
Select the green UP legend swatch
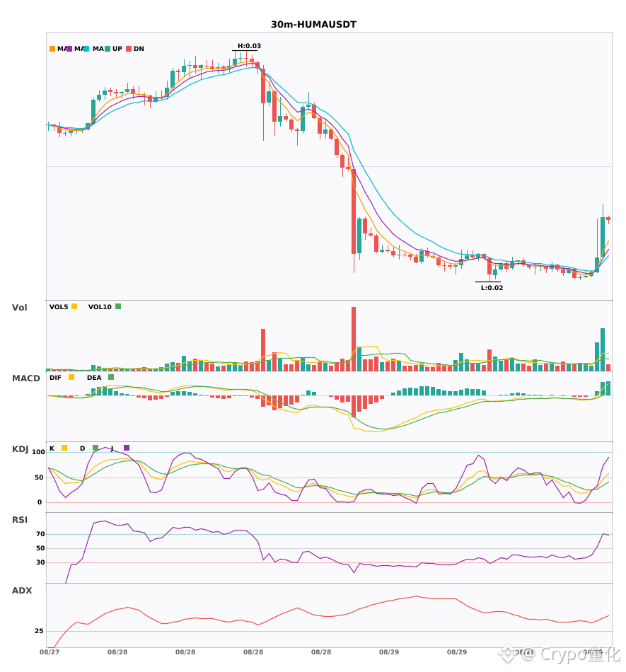tap(108, 49)
